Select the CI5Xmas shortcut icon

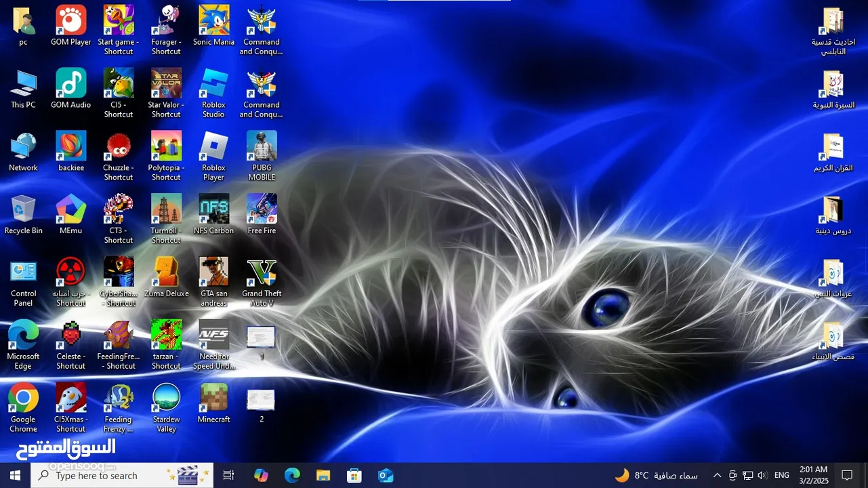pos(70,409)
